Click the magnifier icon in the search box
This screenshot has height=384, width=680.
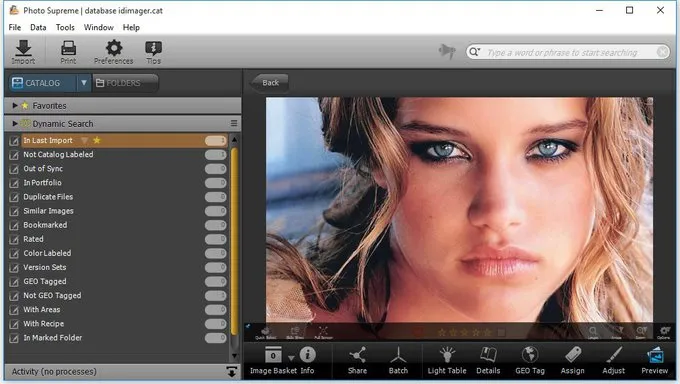pyautogui.click(x=474, y=52)
